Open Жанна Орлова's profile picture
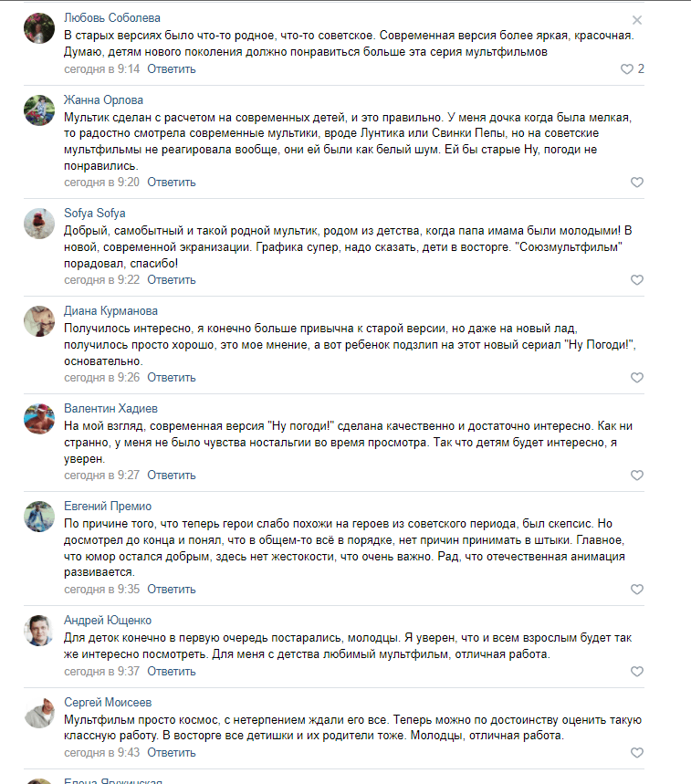The height and width of the screenshot is (784, 691). 40,110
